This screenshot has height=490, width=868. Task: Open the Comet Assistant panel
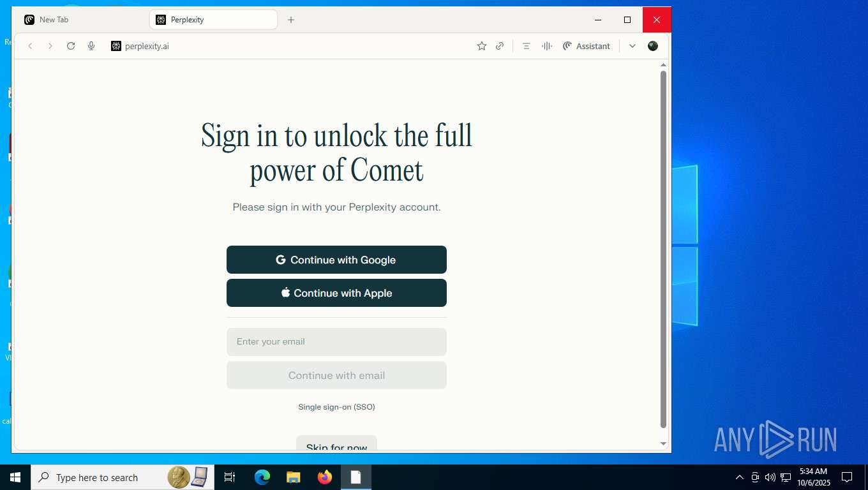tap(586, 46)
